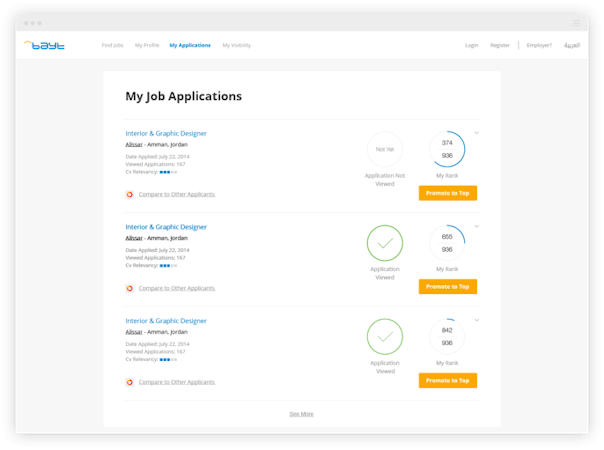
Task: Click the 842 of 936 rank circle
Action: pos(447,337)
